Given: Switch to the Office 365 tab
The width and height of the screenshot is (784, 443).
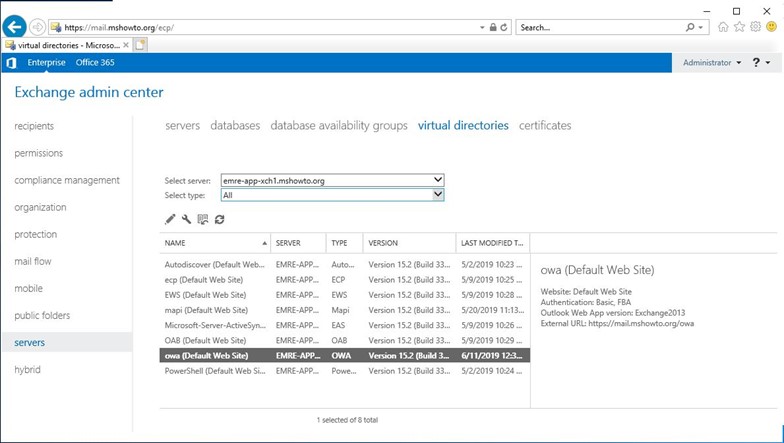Looking at the screenshot, I should pyautogui.click(x=95, y=62).
